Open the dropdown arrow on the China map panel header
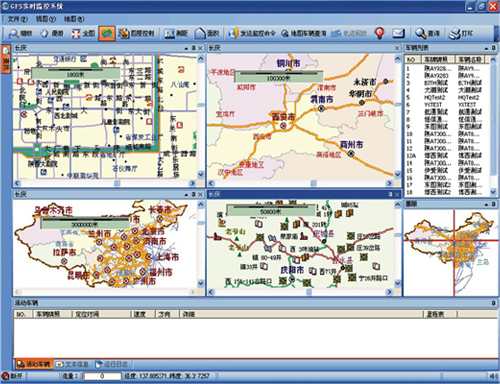500x384 pixels. [186, 194]
